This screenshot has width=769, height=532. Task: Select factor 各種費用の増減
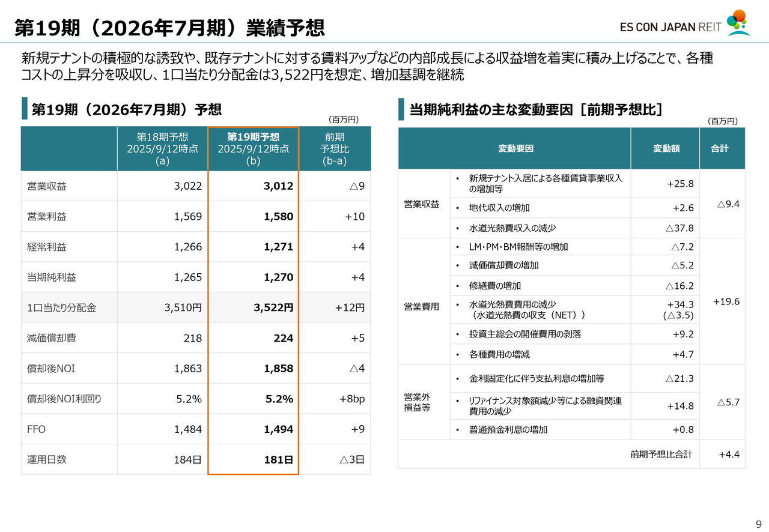click(499, 354)
